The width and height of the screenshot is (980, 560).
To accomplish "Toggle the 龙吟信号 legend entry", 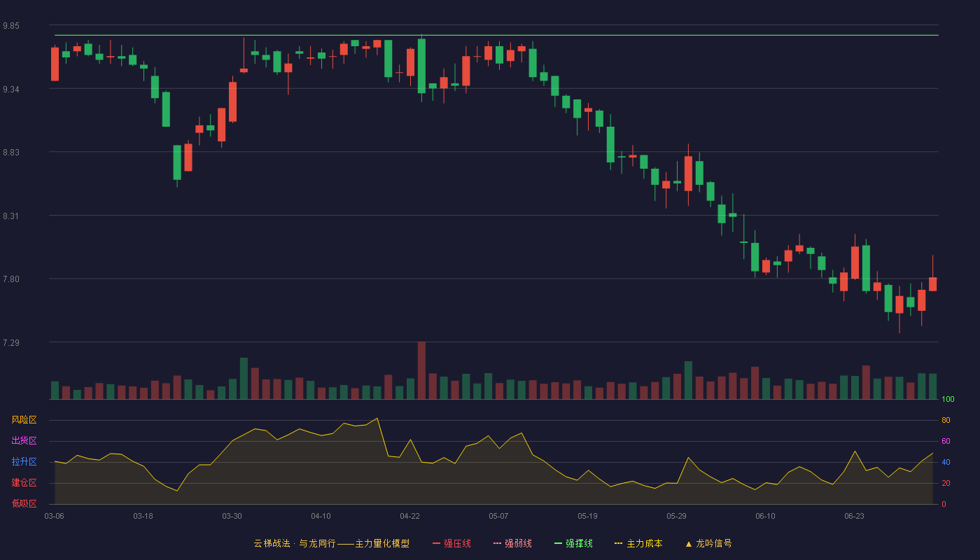I will (x=708, y=543).
